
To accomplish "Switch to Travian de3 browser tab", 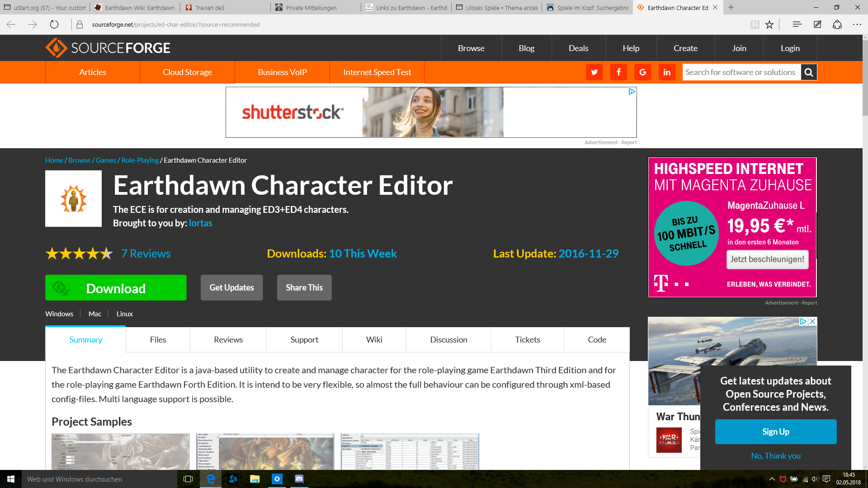I will [225, 7].
